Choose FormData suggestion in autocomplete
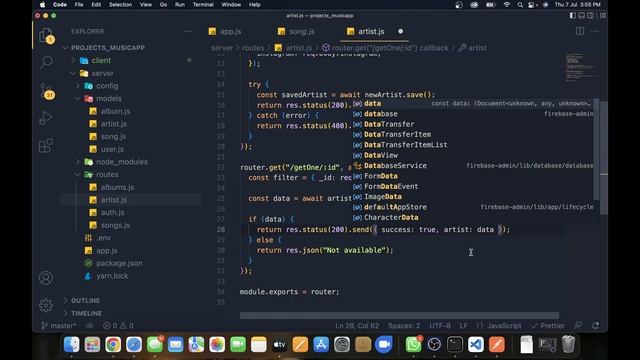The height and width of the screenshot is (360, 640). 473,176
